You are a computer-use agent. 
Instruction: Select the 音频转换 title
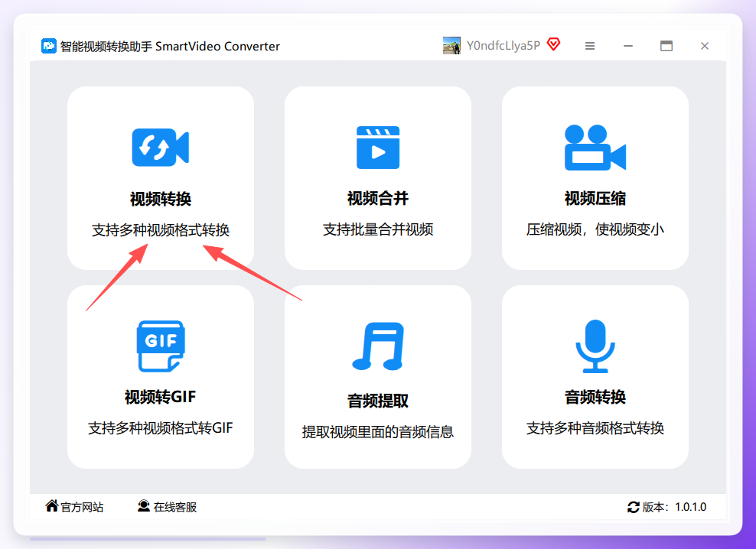595,397
